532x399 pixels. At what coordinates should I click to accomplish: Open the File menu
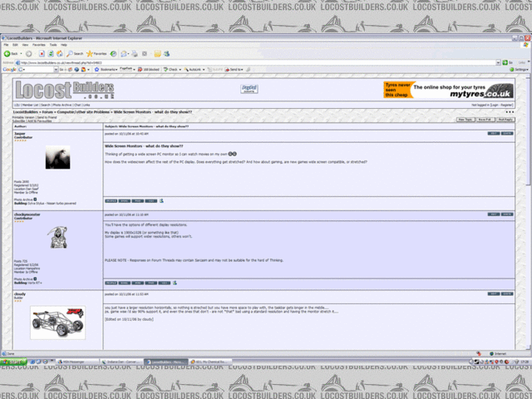click(x=6, y=45)
